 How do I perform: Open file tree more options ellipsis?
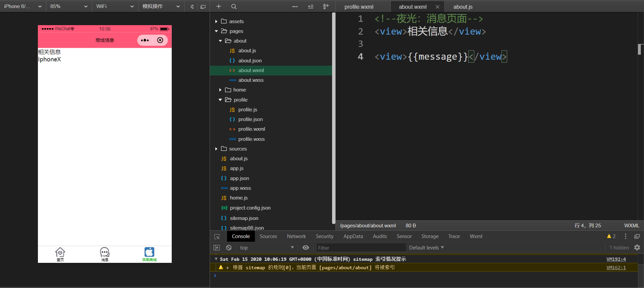pos(295,6)
